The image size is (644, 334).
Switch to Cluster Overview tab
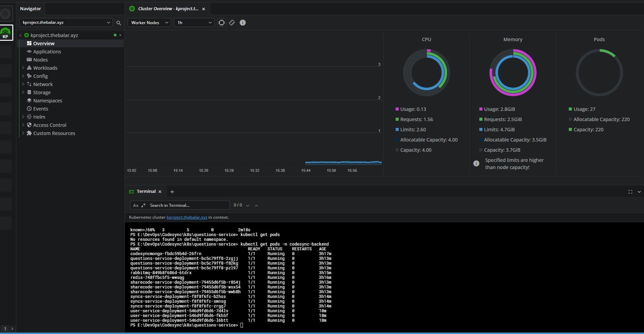click(x=168, y=9)
